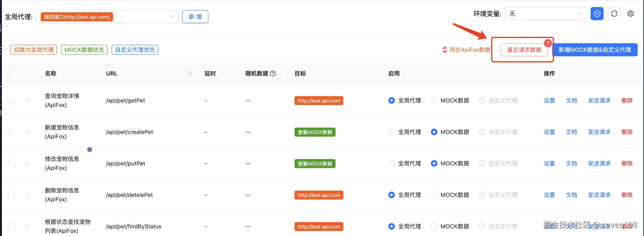
Task: Open the 全局代理 dropdown selector
Action: coord(107,17)
